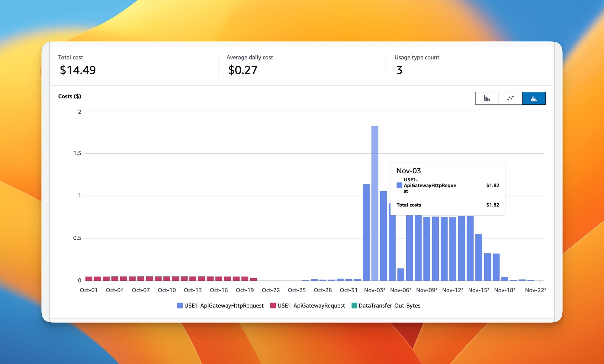Click the Oct-19 axis label
Image resolution: width=604 pixels, height=364 pixels.
tap(245, 290)
